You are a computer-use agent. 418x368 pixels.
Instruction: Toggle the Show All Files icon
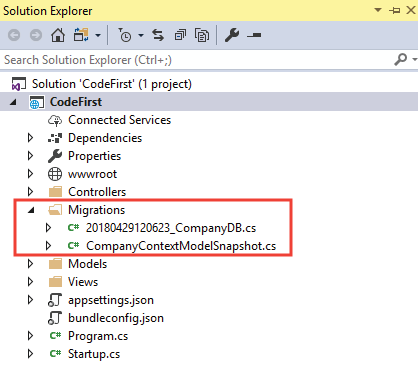[x=202, y=35]
